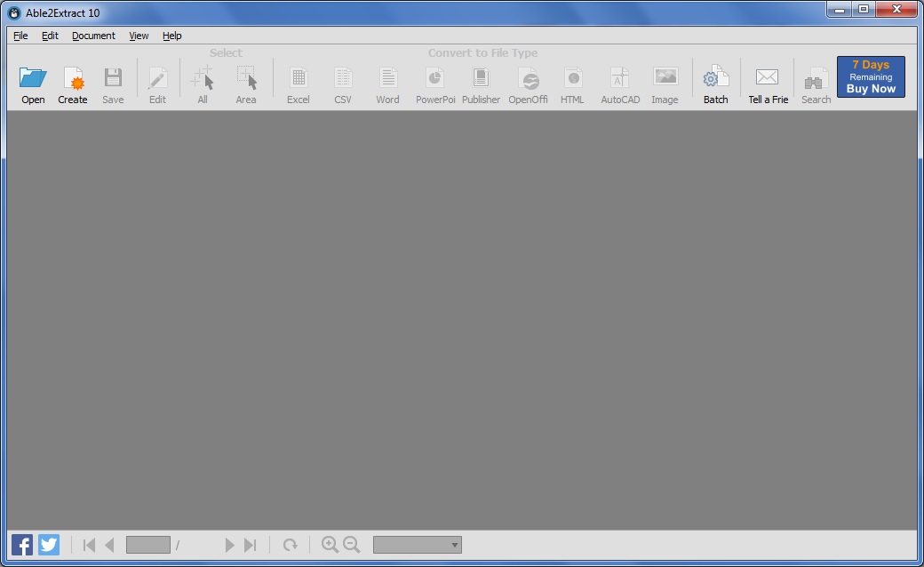The image size is (924, 567).
Task: Open the zoom level dropdown
Action: [417, 544]
